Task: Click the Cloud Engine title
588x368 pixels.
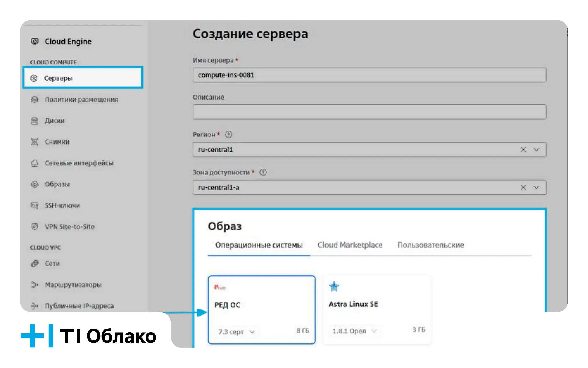Action: (x=68, y=42)
